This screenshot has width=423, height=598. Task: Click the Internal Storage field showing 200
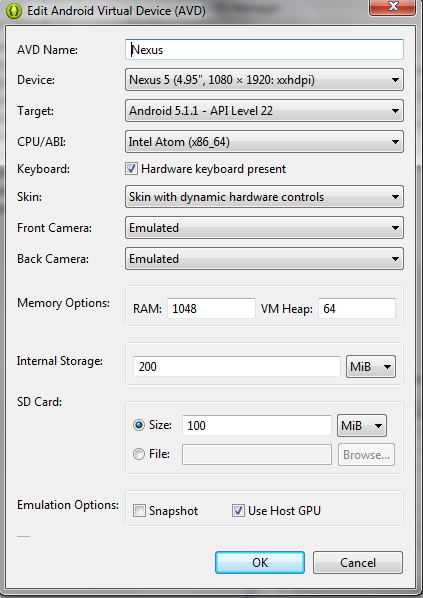[236, 367]
